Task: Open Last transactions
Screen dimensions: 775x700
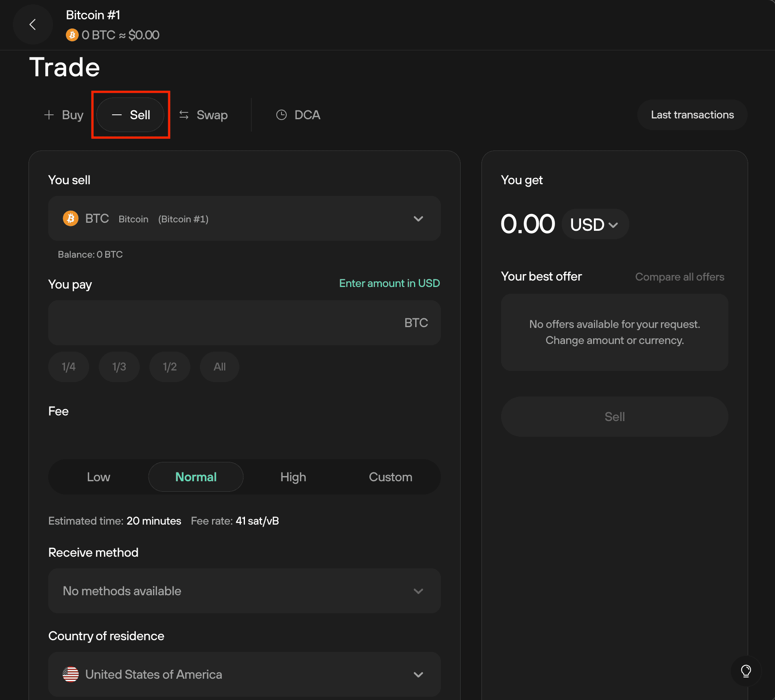Action: coord(692,115)
